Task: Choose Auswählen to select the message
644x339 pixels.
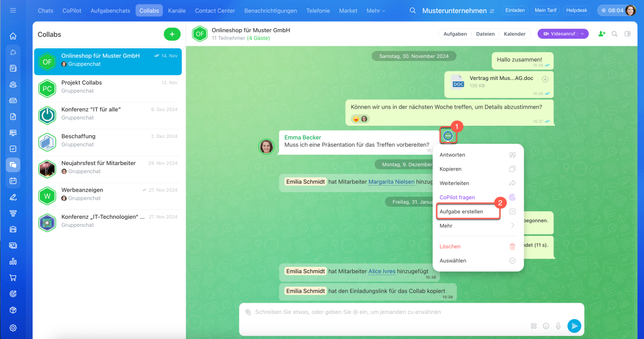Action: point(478,261)
